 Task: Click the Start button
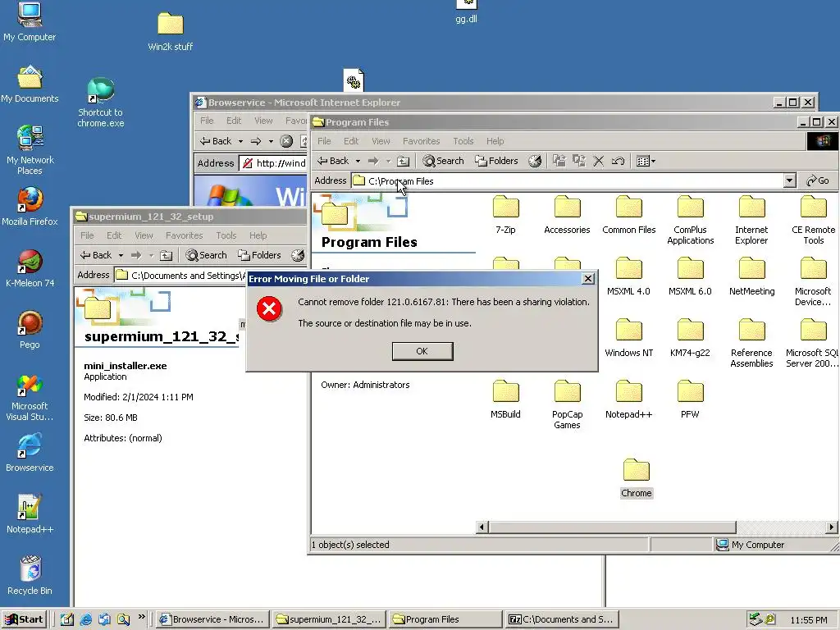pyautogui.click(x=24, y=619)
